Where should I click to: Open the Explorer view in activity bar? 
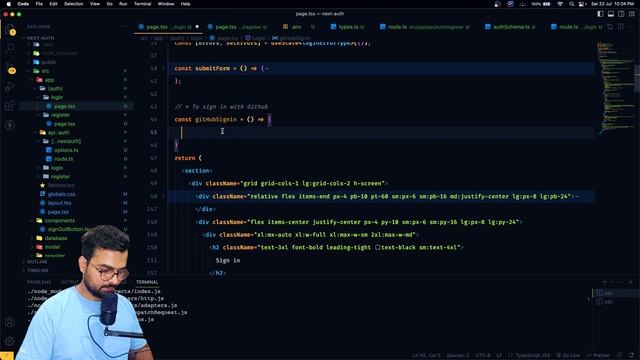10,30
